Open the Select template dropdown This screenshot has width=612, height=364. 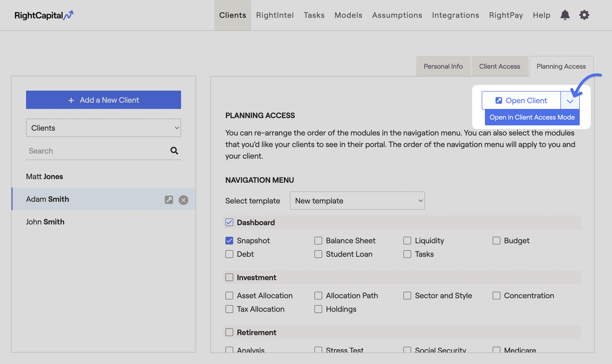pos(357,200)
